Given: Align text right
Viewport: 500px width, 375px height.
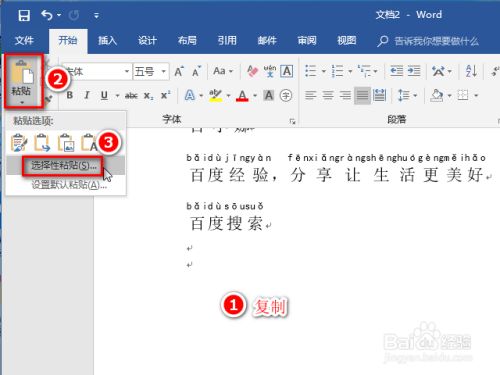Looking at the screenshot, I should coord(345,96).
